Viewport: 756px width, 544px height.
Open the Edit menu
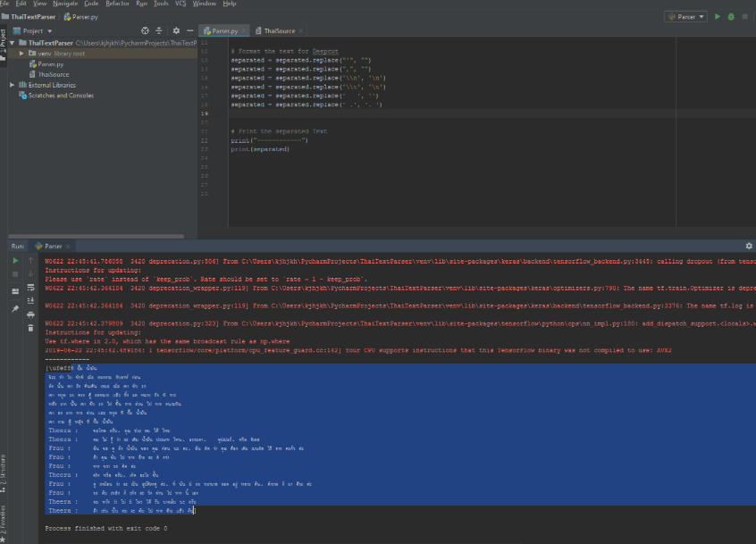pyautogui.click(x=21, y=4)
